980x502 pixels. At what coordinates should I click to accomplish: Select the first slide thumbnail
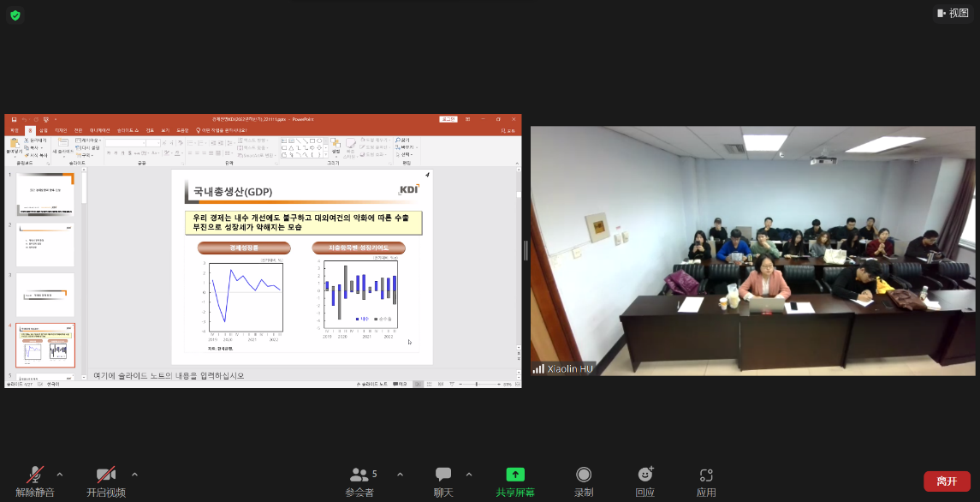coord(45,194)
